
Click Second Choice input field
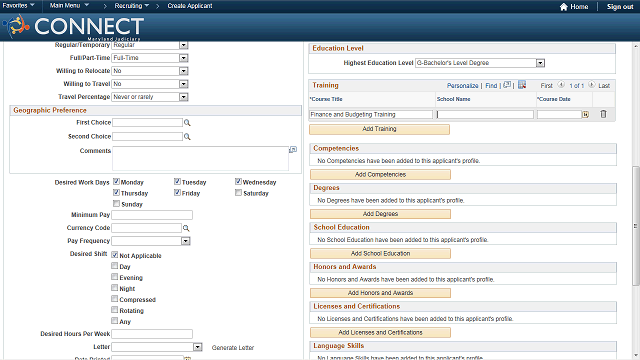[x=147, y=137]
